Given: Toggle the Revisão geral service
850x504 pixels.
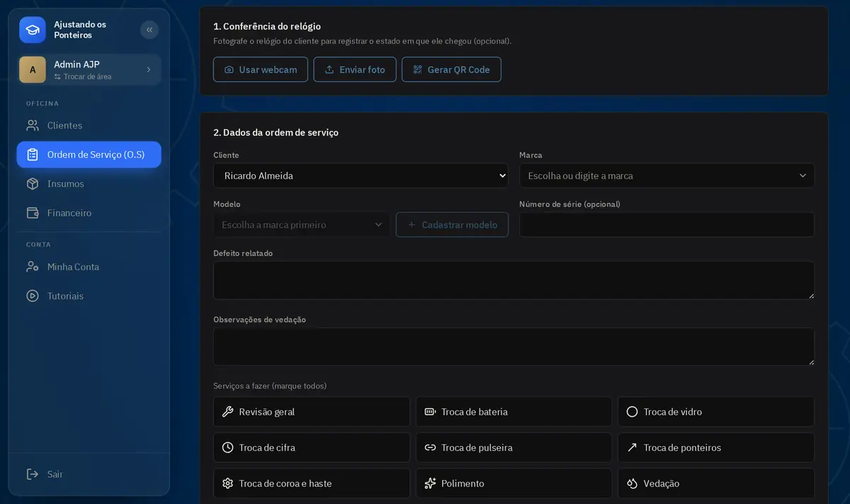Looking at the screenshot, I should point(312,411).
